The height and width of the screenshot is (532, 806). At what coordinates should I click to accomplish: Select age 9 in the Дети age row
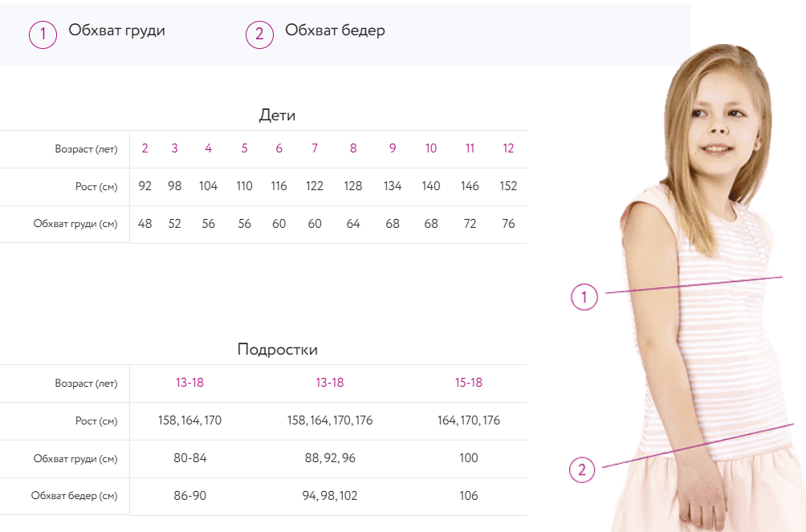(393, 148)
